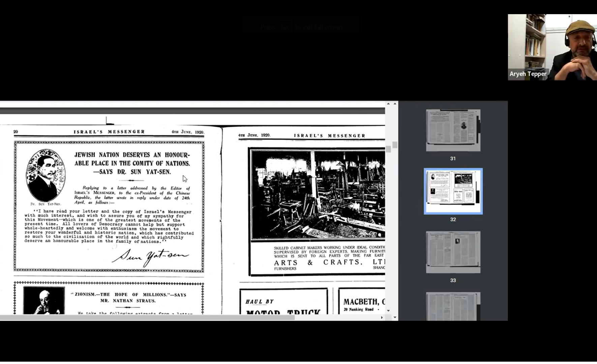
Task: Open page 33 thumbnail
Action: [453, 252]
